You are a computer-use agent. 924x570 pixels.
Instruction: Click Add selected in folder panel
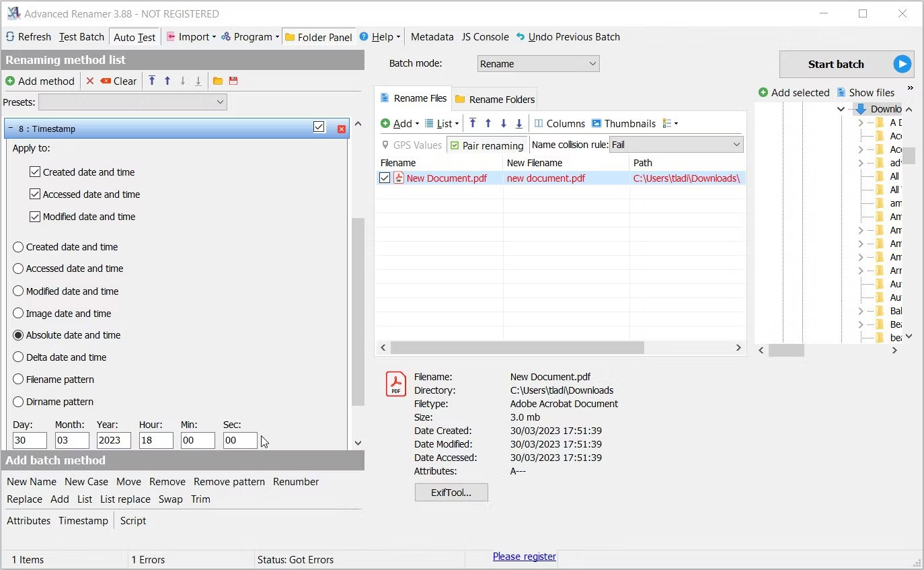(x=794, y=93)
